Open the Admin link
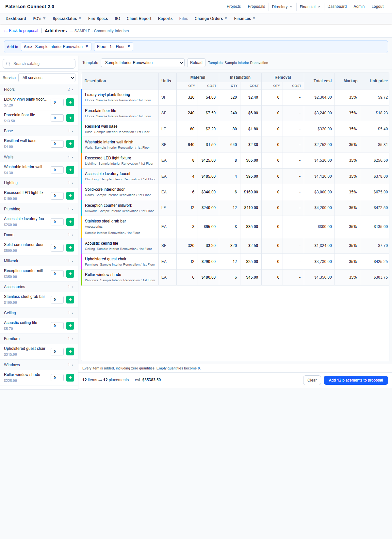Viewport: 392px width, 539px height. click(x=359, y=7)
